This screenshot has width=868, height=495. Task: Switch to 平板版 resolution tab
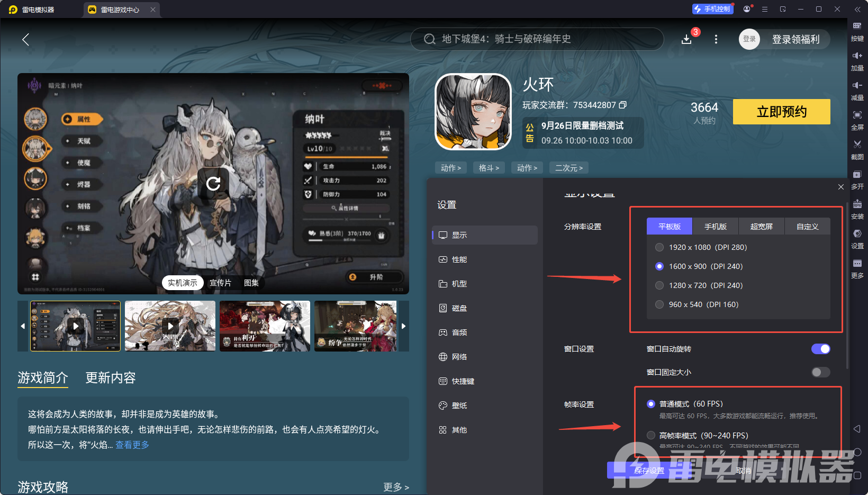pyautogui.click(x=670, y=227)
